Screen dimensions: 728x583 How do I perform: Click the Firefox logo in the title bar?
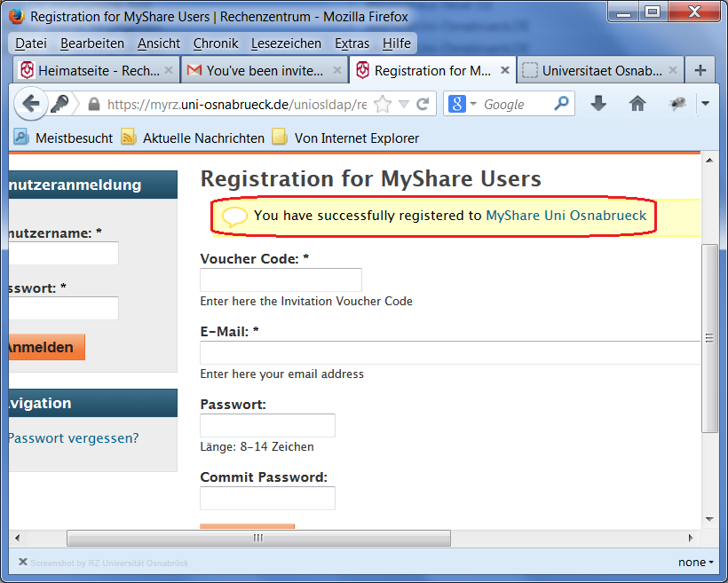click(x=16, y=16)
